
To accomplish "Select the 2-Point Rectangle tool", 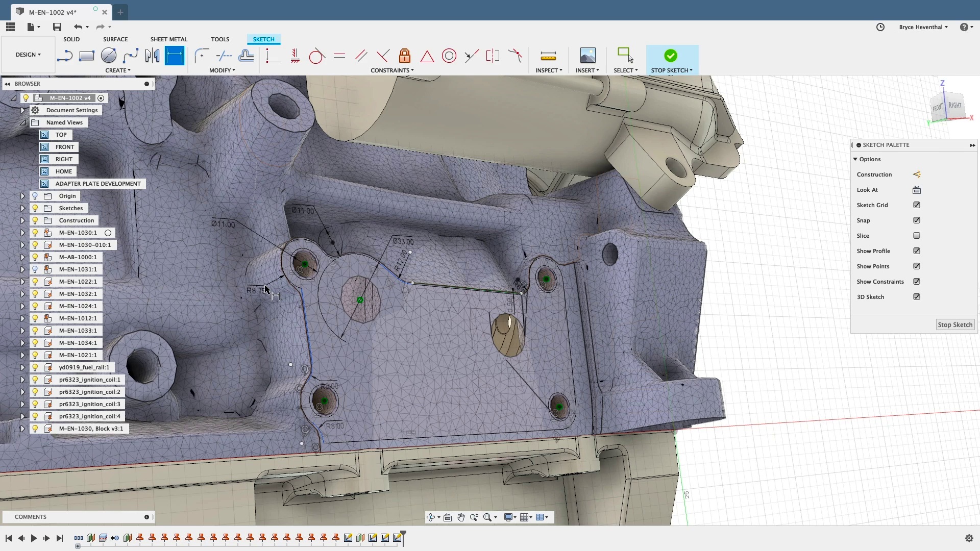I will [x=86, y=56].
